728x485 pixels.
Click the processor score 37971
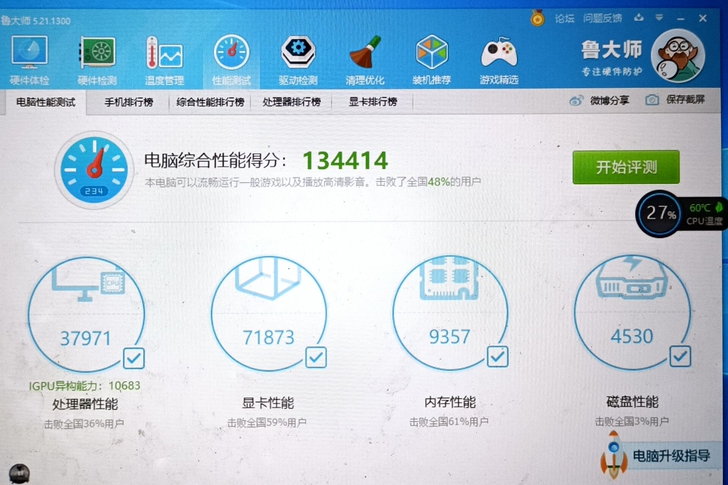(x=86, y=338)
